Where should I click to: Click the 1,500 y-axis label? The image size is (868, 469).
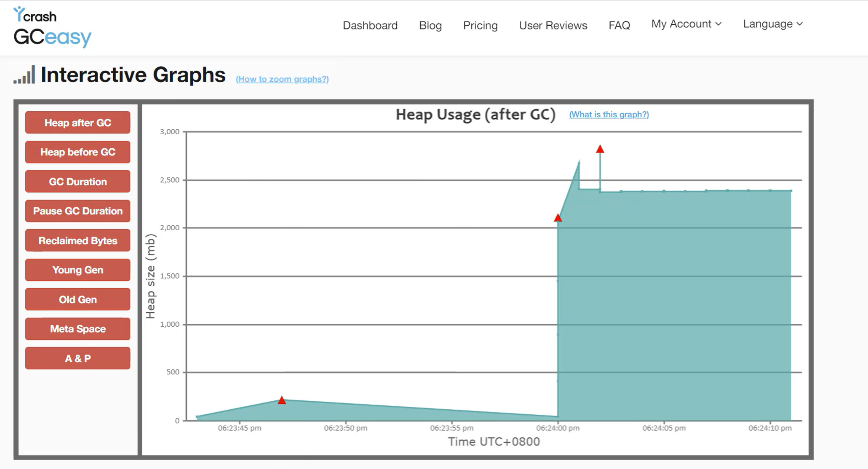pos(170,276)
